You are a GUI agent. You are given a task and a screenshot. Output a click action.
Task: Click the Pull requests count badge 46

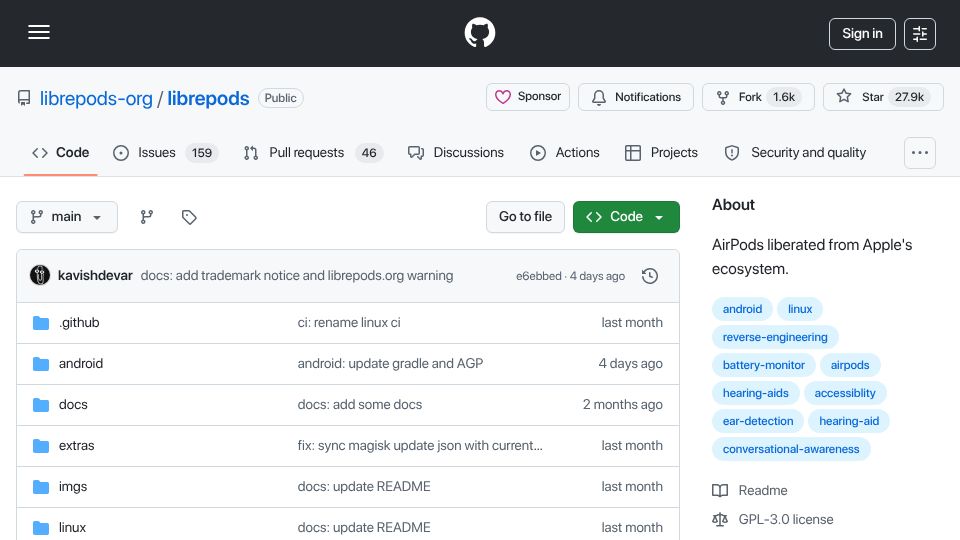369,153
